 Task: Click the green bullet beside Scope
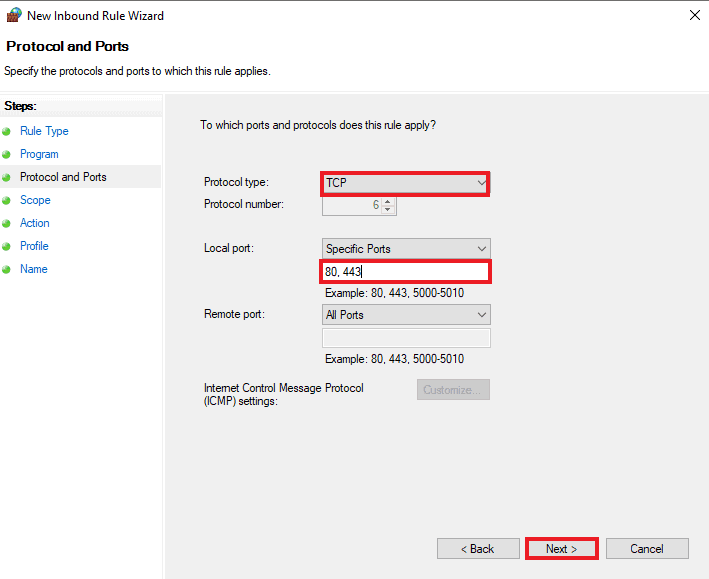(x=6, y=200)
